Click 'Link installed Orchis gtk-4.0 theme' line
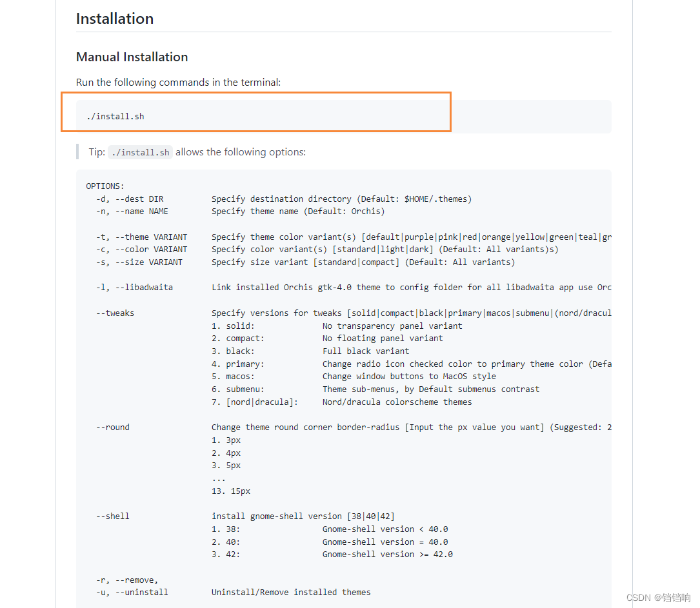 click(412, 288)
